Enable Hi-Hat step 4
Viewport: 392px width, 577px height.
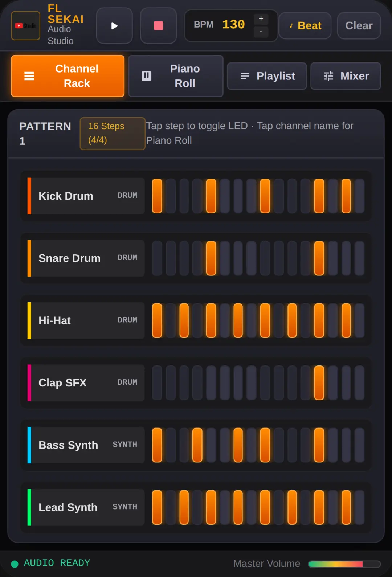(x=197, y=320)
